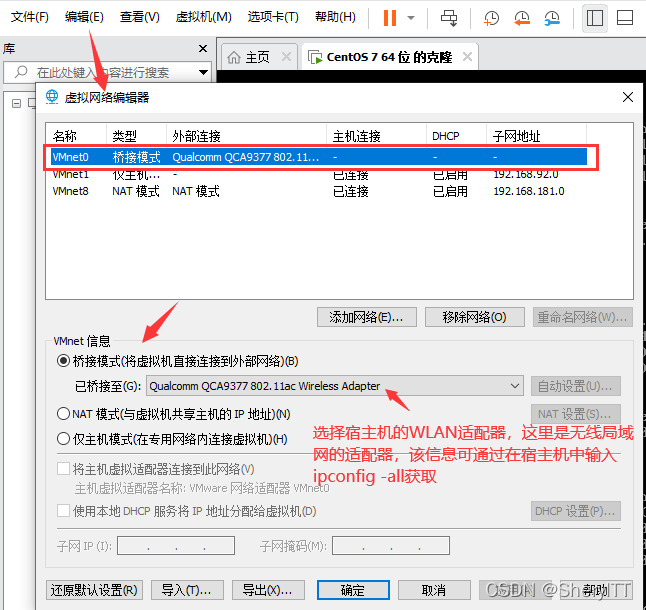Click the DHCP 设置(P)... button
Screen dimensions: 646x610
tap(576, 511)
